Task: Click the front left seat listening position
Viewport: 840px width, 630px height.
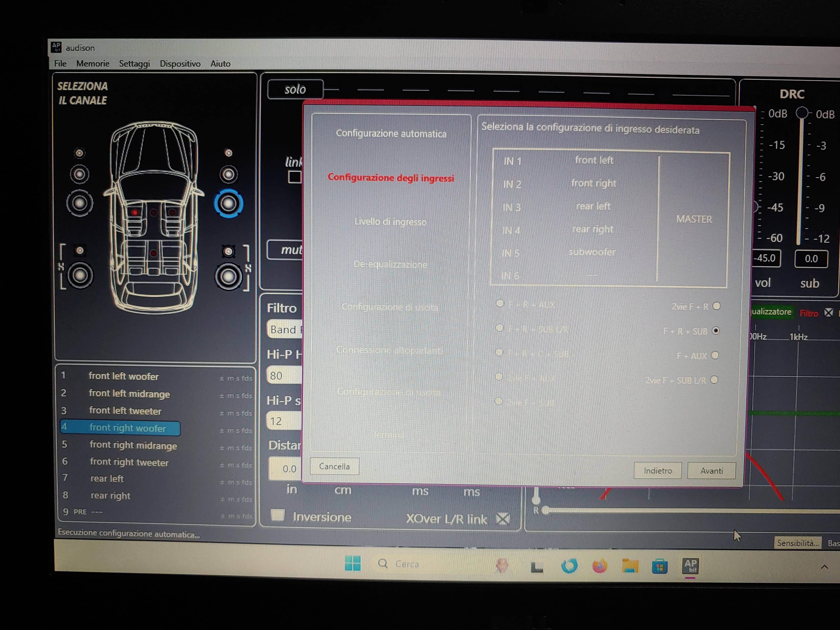Action: pyautogui.click(x=135, y=212)
